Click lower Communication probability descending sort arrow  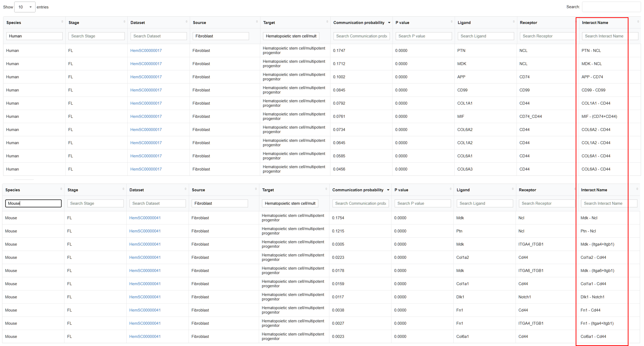click(x=388, y=190)
